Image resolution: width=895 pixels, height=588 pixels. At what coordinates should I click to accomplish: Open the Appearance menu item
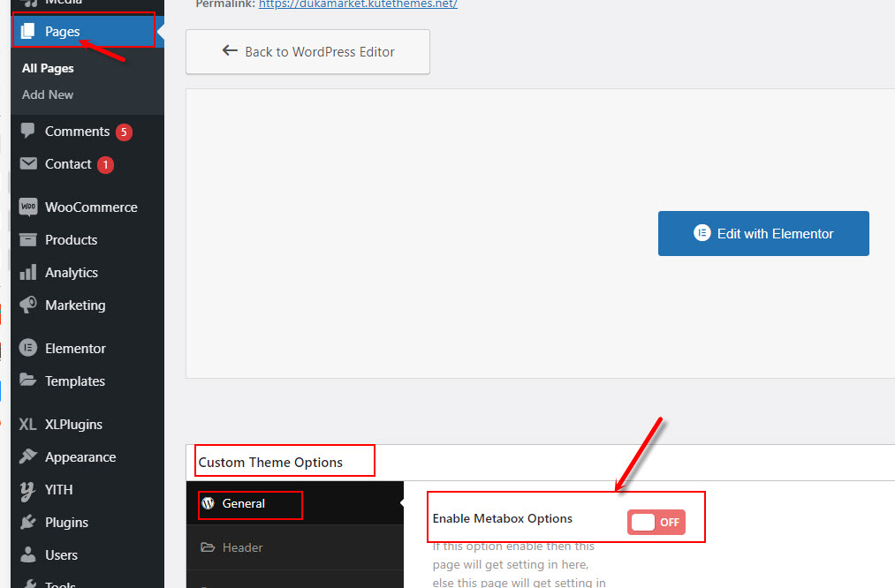87,456
